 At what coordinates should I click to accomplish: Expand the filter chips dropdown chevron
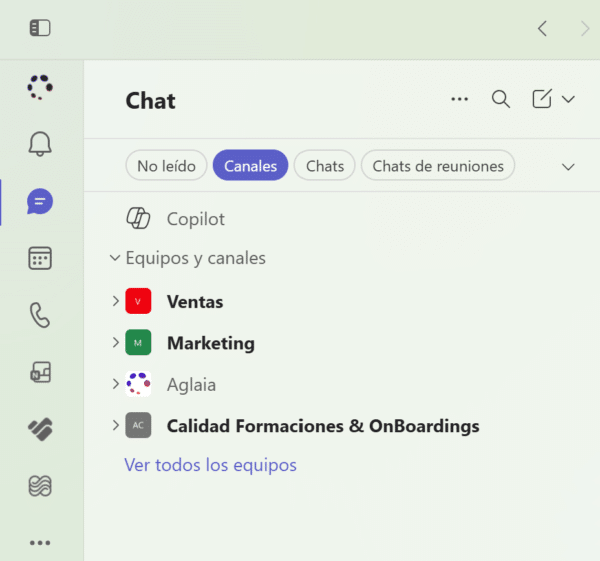(x=568, y=167)
